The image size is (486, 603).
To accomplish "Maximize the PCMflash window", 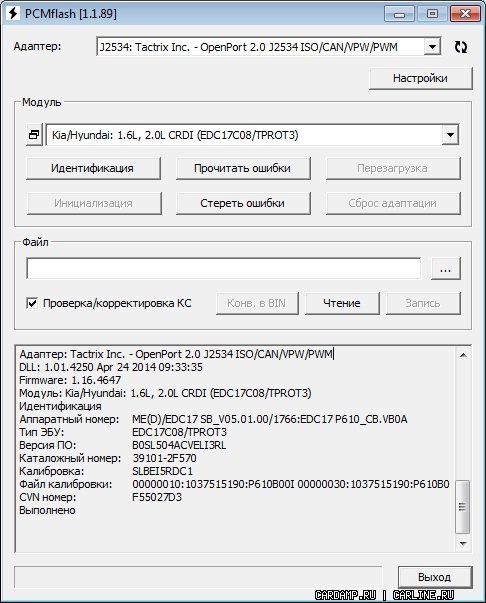I will click(433, 14).
